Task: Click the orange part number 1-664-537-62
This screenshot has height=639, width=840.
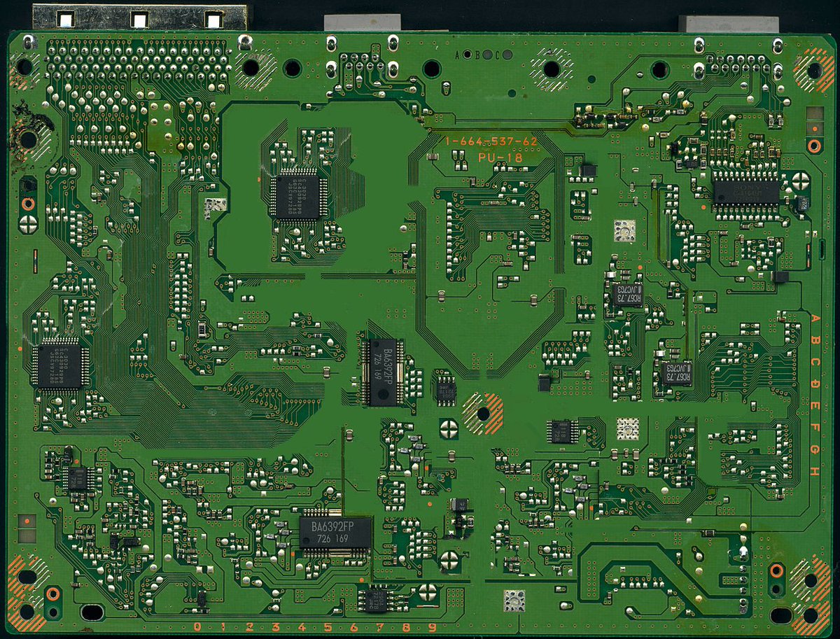Action: (491, 142)
